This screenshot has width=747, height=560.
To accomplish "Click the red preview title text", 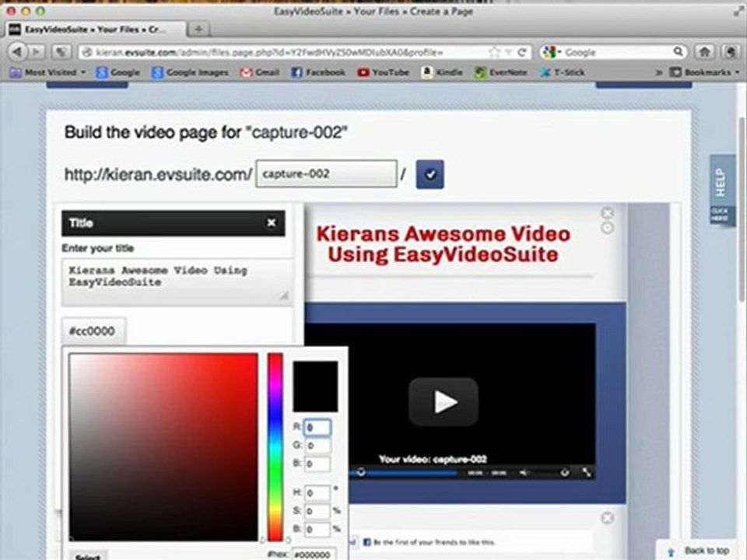I will pyautogui.click(x=443, y=243).
